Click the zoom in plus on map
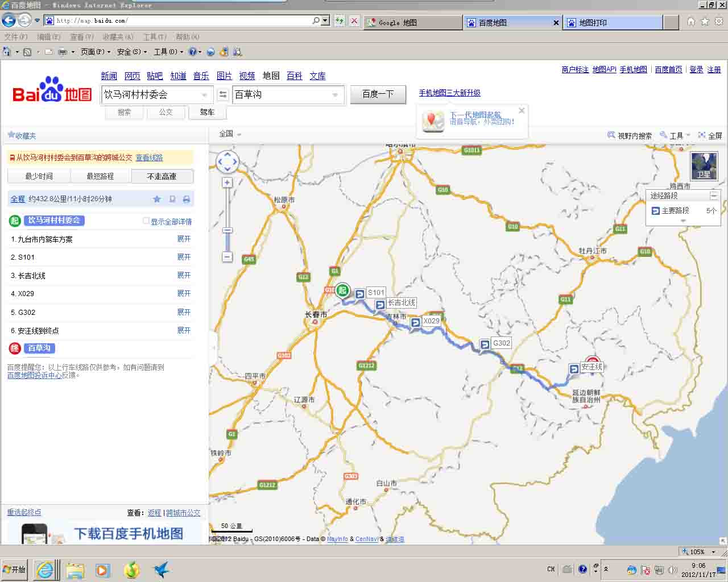Image resolution: width=728 pixels, height=582 pixels. 227,182
